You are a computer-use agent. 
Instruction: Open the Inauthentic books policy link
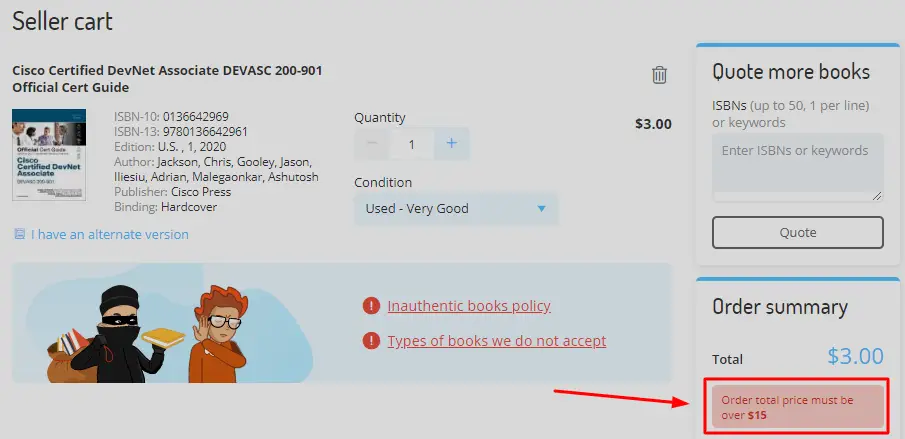point(469,306)
